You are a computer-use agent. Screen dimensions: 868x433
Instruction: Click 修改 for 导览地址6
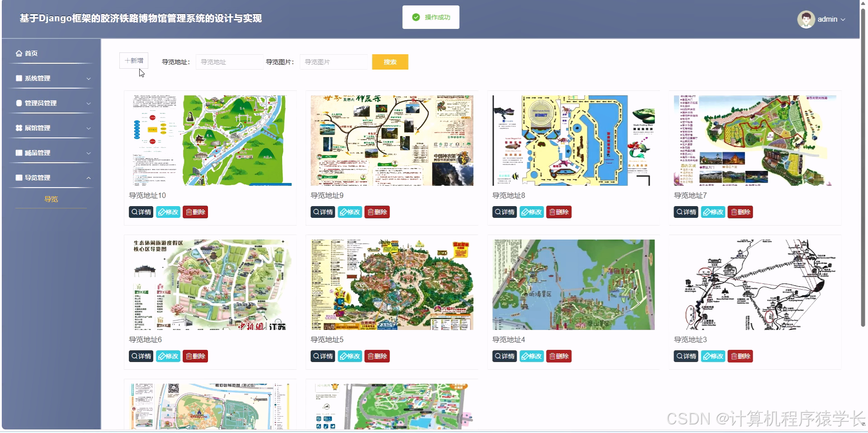168,356
